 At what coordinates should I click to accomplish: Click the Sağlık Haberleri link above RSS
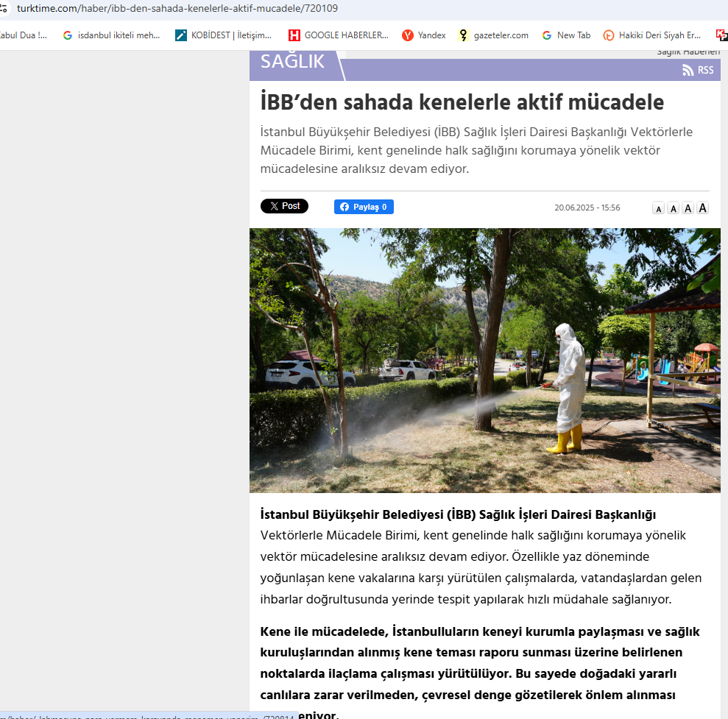point(688,52)
